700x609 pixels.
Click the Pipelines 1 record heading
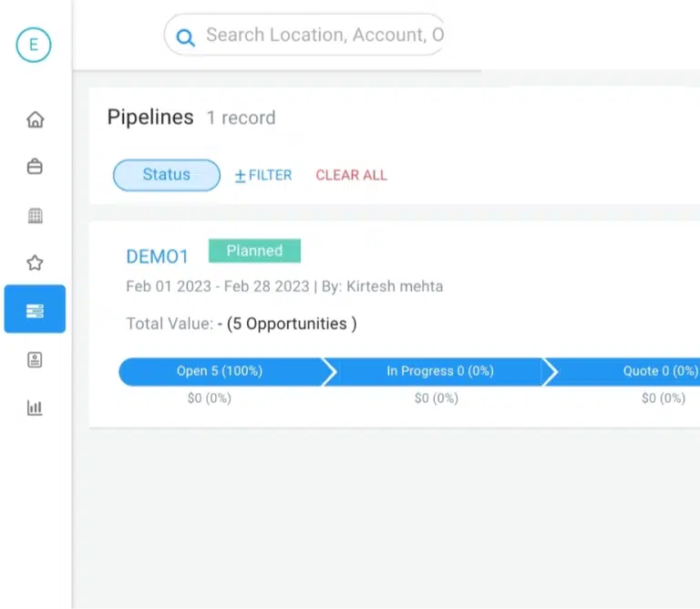click(x=190, y=118)
